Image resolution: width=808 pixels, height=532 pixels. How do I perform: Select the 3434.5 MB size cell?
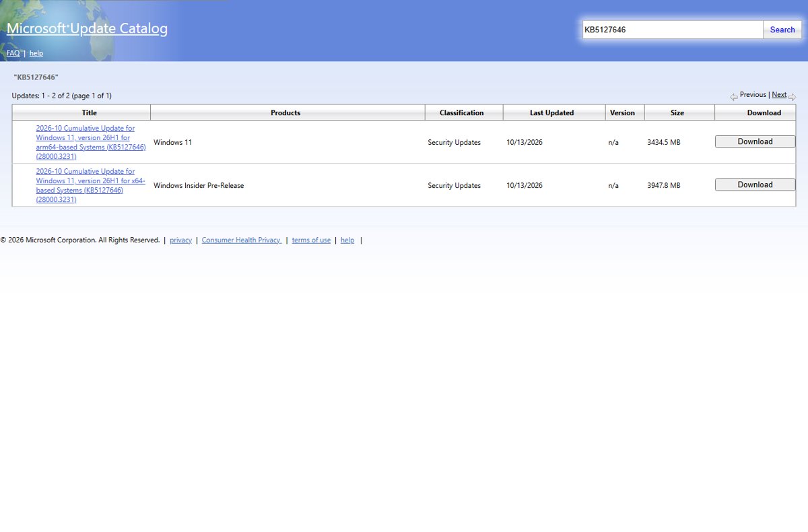[663, 142]
